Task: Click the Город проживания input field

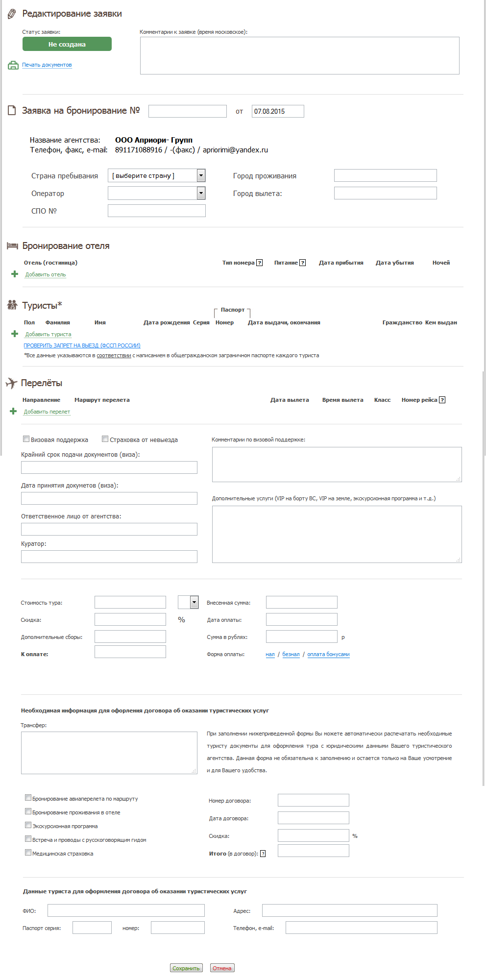Action: (x=385, y=175)
